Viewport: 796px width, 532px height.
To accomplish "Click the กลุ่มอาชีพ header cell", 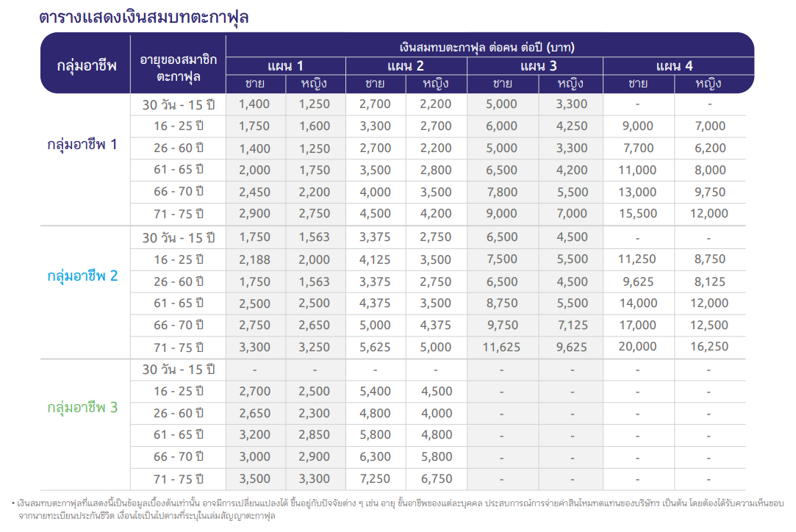I will 87,65.
